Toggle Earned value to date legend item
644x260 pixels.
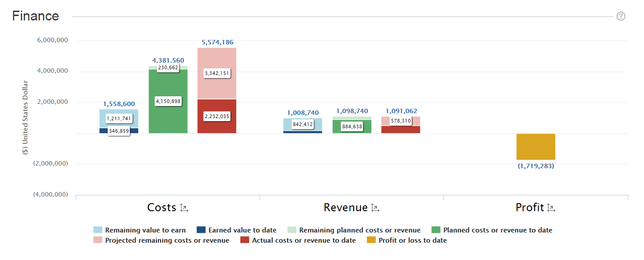pos(242,230)
